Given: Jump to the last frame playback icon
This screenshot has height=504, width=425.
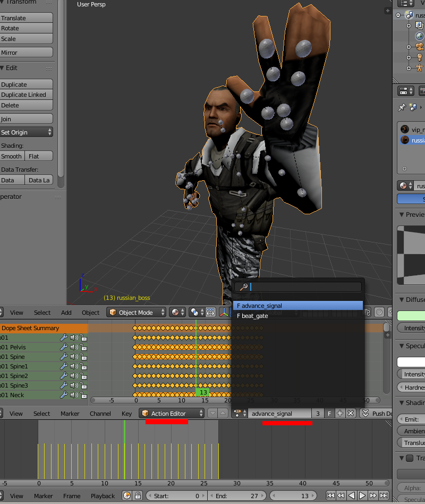Looking at the screenshot, I should (384, 495).
